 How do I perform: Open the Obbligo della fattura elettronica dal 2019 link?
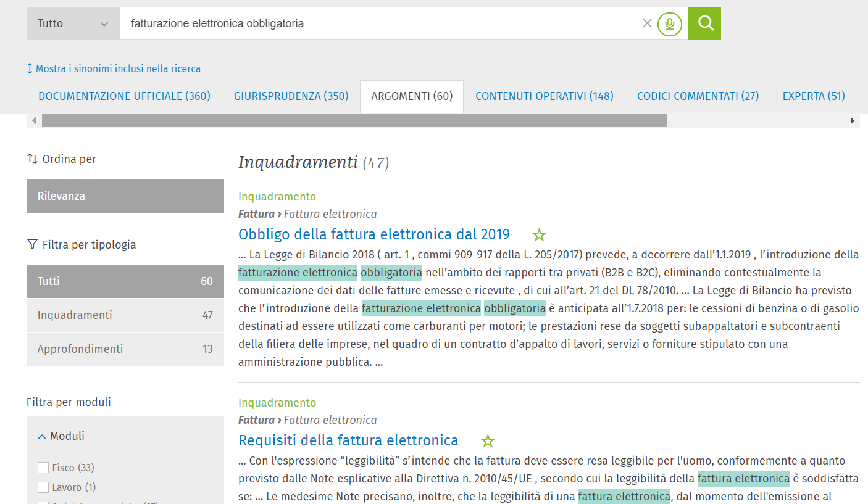[x=374, y=234]
